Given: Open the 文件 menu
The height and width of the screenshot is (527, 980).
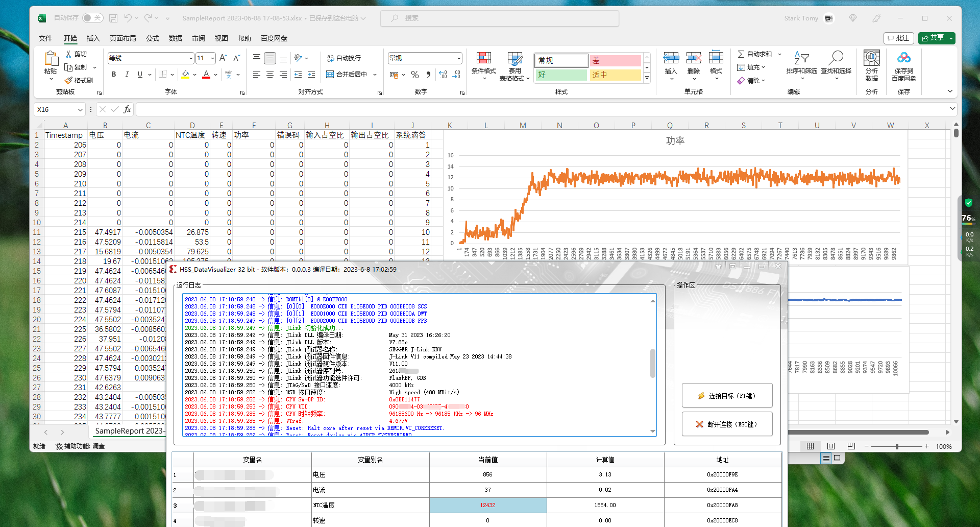Looking at the screenshot, I should 45,38.
